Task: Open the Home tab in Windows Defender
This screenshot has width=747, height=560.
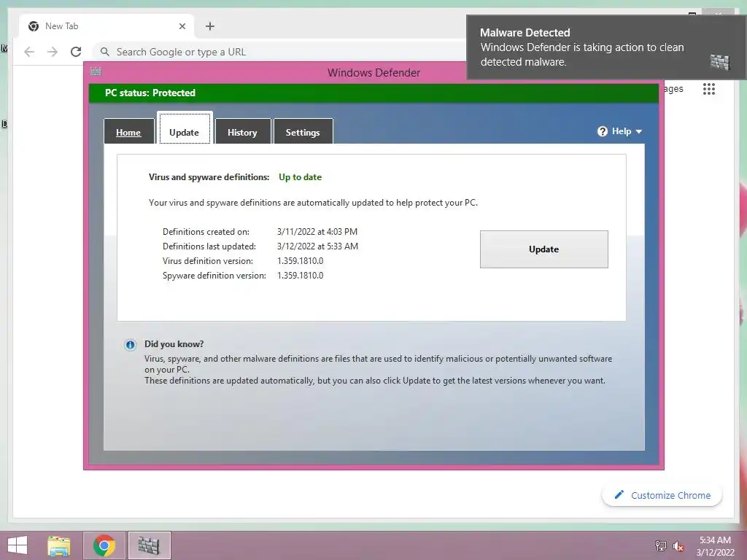Action: (128, 132)
